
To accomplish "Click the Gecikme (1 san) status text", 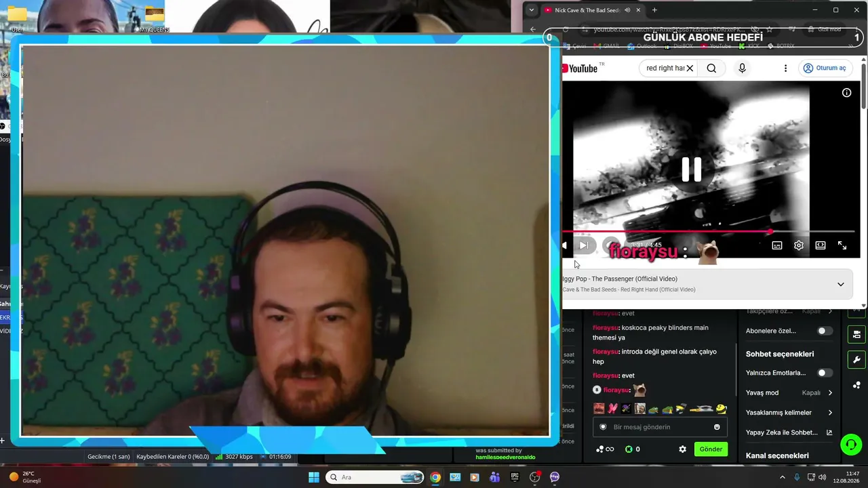I will [x=108, y=457].
